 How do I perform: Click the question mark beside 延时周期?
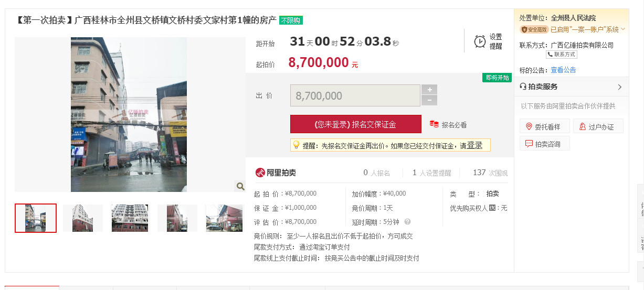click(x=407, y=222)
